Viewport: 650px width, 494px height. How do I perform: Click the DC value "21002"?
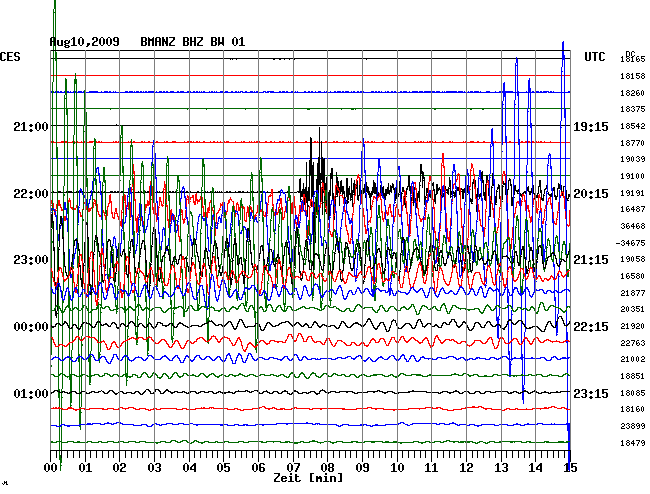click(633, 359)
